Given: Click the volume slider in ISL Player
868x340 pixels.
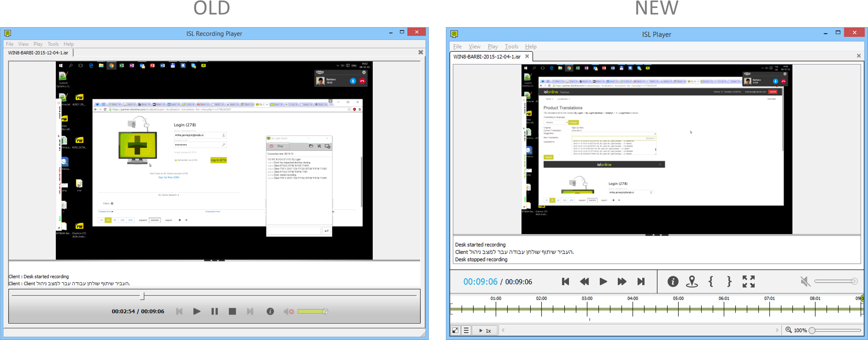Looking at the screenshot, I should 836,281.
